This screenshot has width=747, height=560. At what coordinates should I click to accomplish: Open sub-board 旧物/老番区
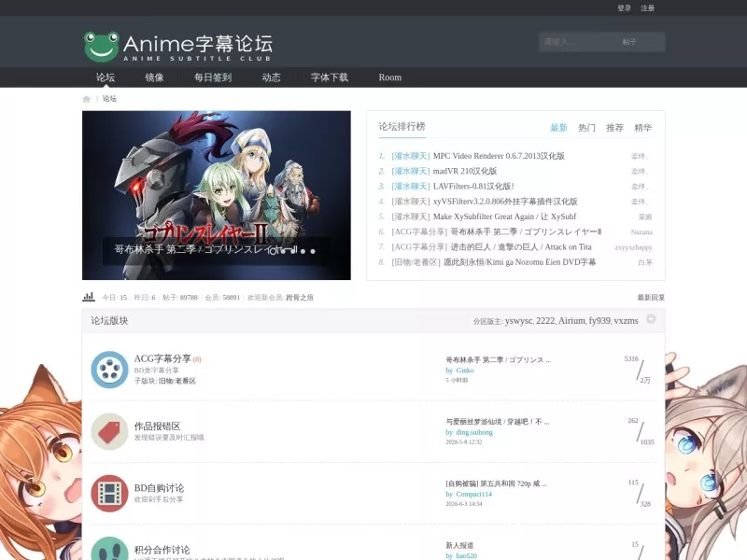(177, 381)
